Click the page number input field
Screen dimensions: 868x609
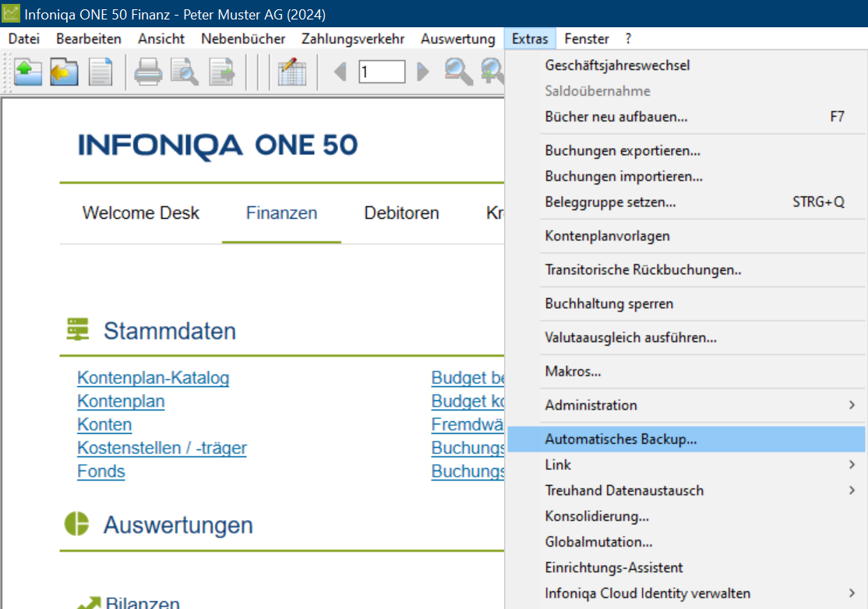click(x=382, y=72)
